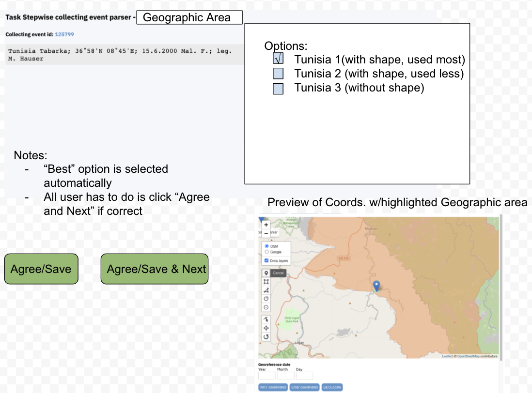Open the OpenStreetMap attribution link
Image resolution: width=532 pixels, height=393 pixels.
[x=468, y=356]
